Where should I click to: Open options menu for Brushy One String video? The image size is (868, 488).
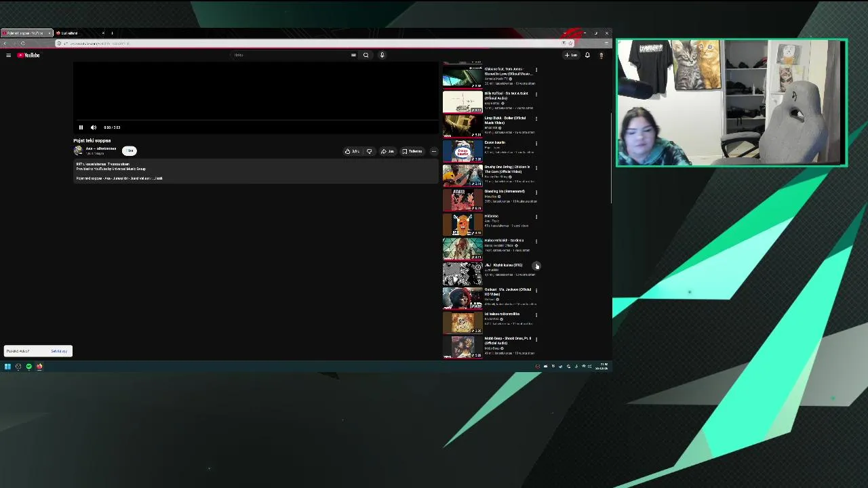click(x=536, y=168)
